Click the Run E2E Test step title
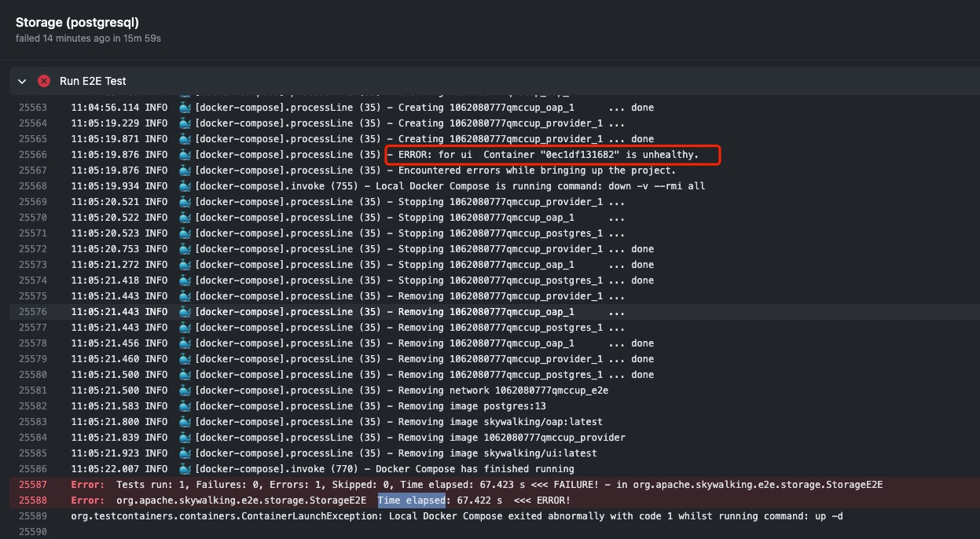The height and width of the screenshot is (539, 980). point(93,81)
